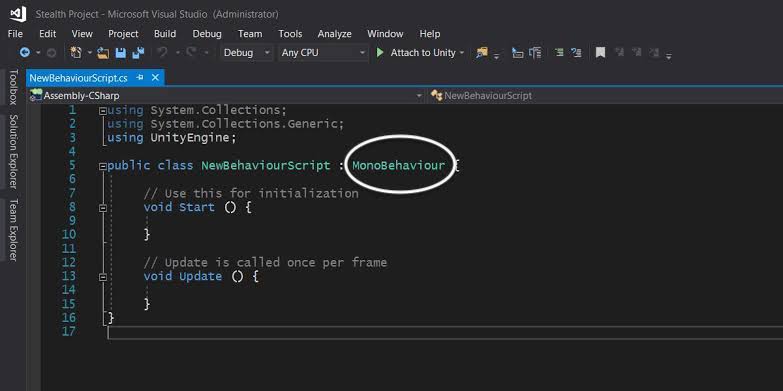Click the Find in Files icon

[482, 52]
